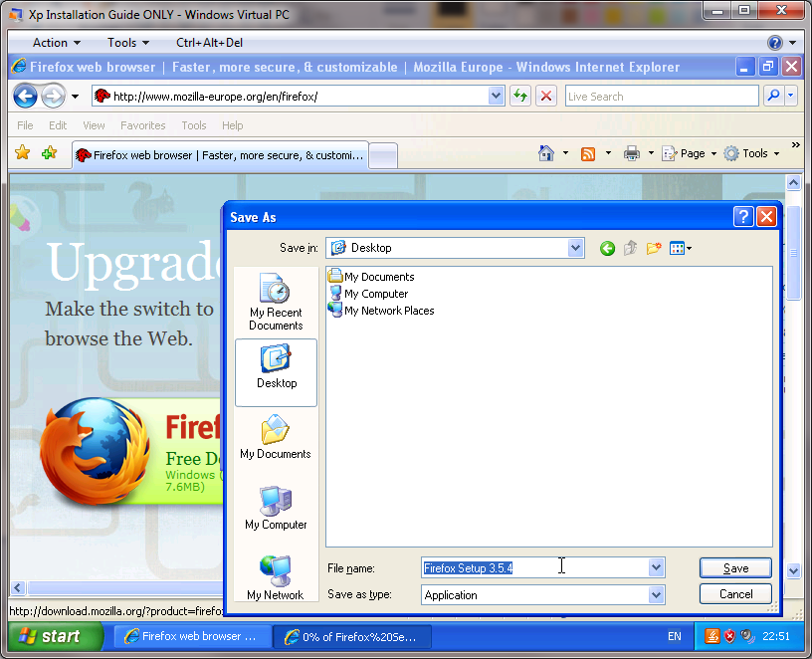Image resolution: width=812 pixels, height=659 pixels.
Task: Open the Print options dropdown arrow
Action: coord(651,153)
